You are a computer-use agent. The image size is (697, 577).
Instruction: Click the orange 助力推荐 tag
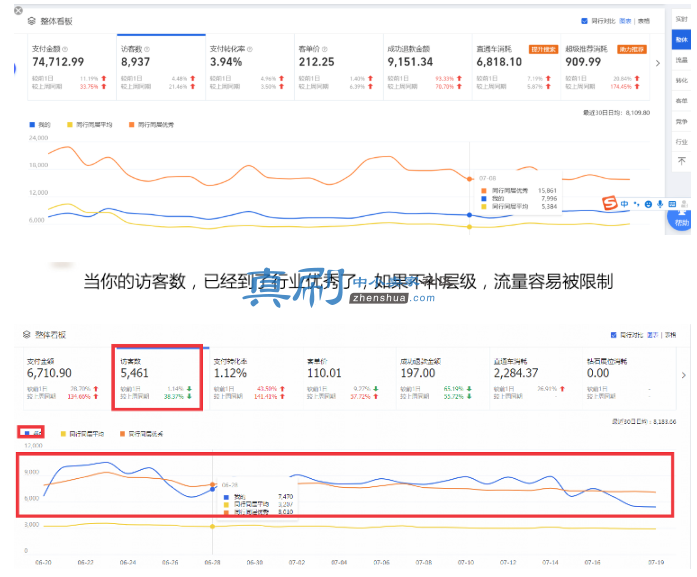pyautogui.click(x=632, y=49)
